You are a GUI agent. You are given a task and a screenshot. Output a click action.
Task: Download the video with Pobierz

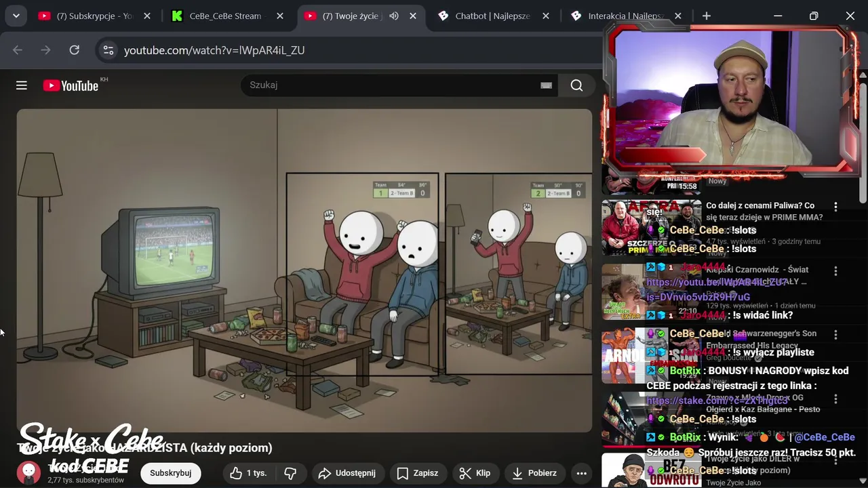click(534, 473)
